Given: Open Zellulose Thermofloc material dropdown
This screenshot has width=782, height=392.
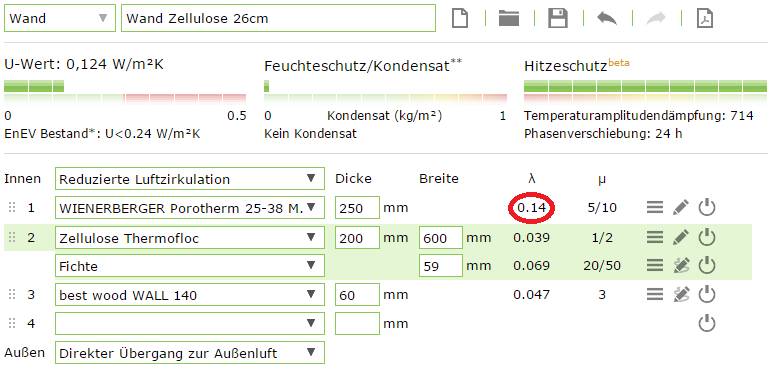Looking at the screenshot, I should point(190,237).
